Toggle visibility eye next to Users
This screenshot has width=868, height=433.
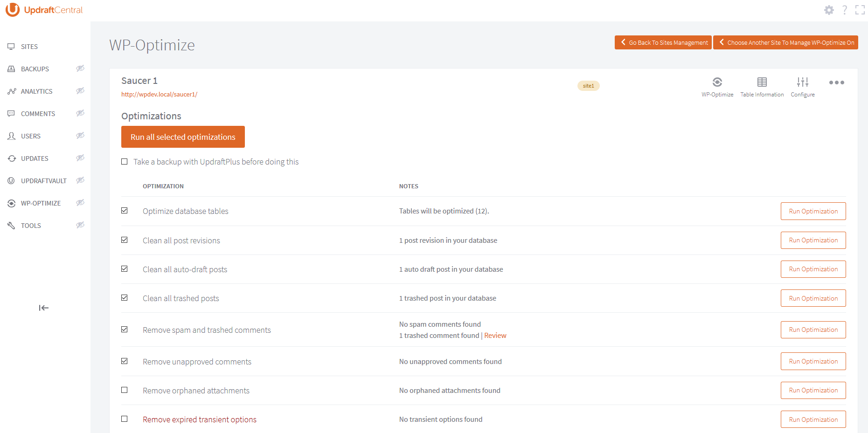tap(80, 136)
